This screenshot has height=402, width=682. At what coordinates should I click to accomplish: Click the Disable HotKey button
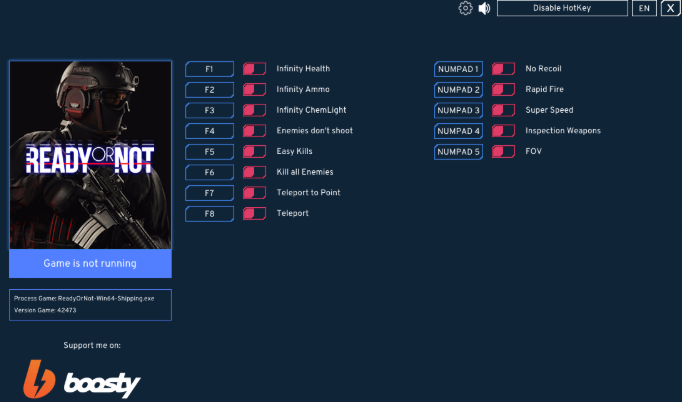coord(562,8)
